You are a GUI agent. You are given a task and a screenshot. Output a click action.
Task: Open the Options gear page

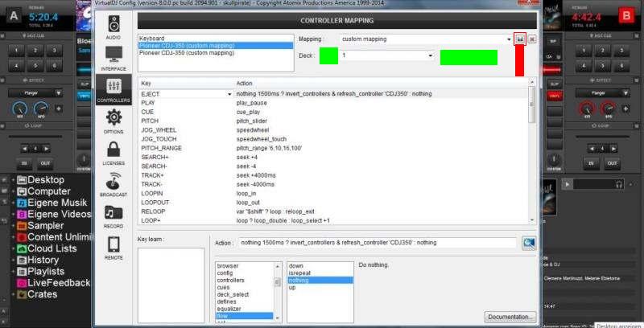tap(114, 121)
